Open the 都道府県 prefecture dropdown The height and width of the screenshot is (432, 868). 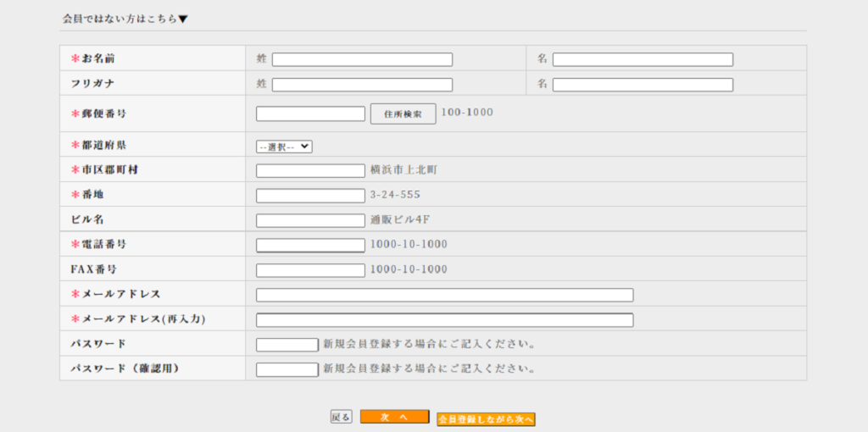pos(285,147)
